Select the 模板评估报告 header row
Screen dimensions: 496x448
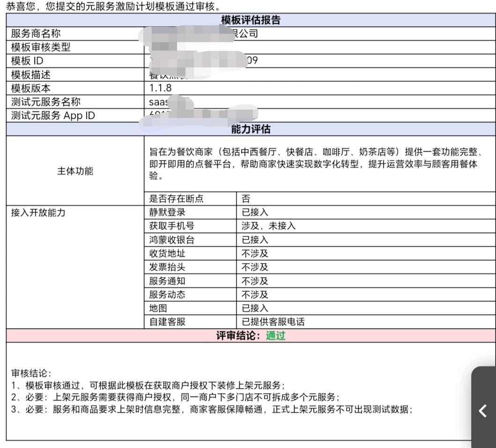pyautogui.click(x=251, y=20)
